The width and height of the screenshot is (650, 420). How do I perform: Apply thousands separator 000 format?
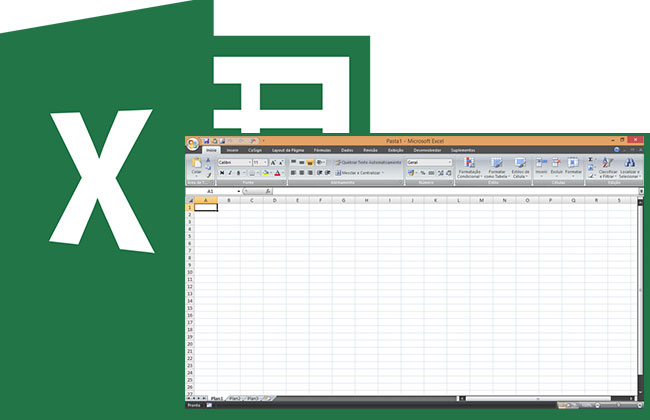[x=431, y=173]
